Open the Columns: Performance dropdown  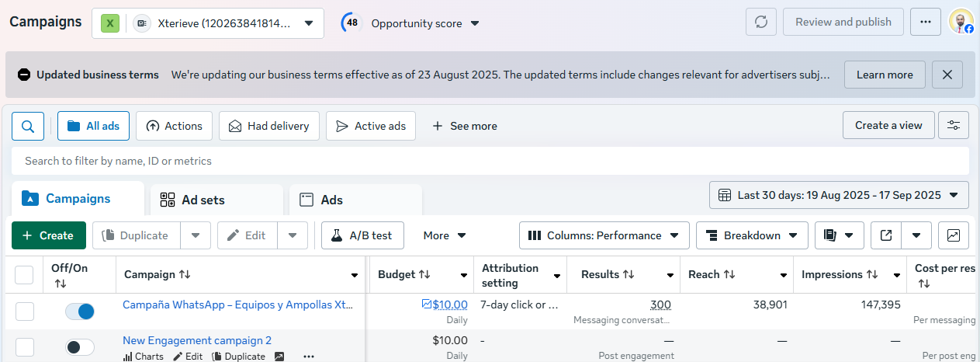coord(604,235)
